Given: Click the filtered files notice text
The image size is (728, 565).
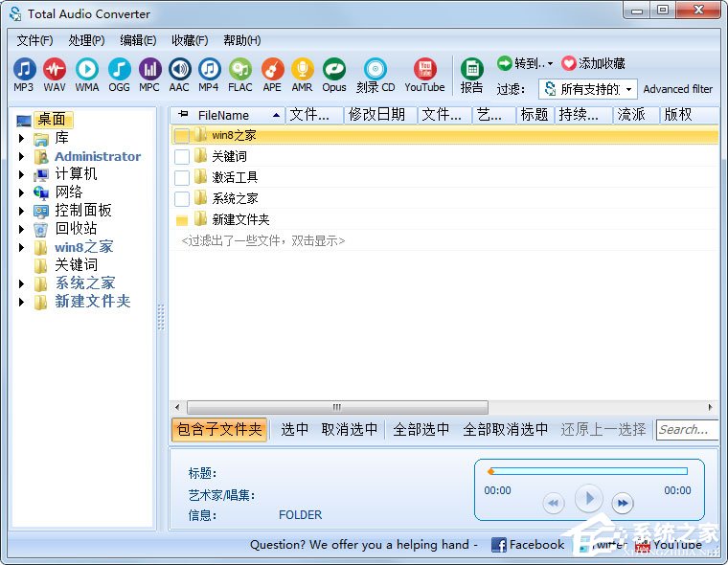Looking at the screenshot, I should pos(263,241).
